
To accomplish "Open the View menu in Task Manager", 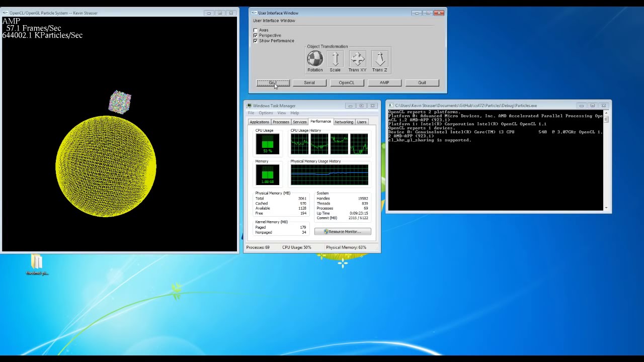I will tap(282, 113).
